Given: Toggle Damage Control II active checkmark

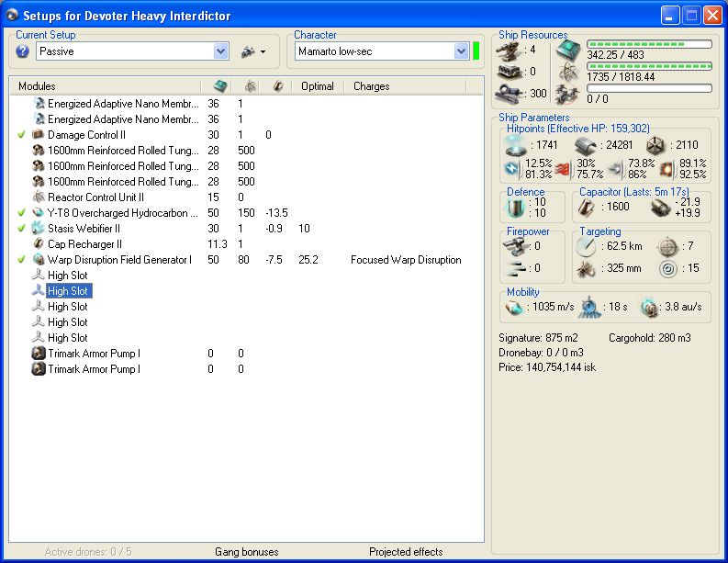Looking at the screenshot, I should 21,135.
